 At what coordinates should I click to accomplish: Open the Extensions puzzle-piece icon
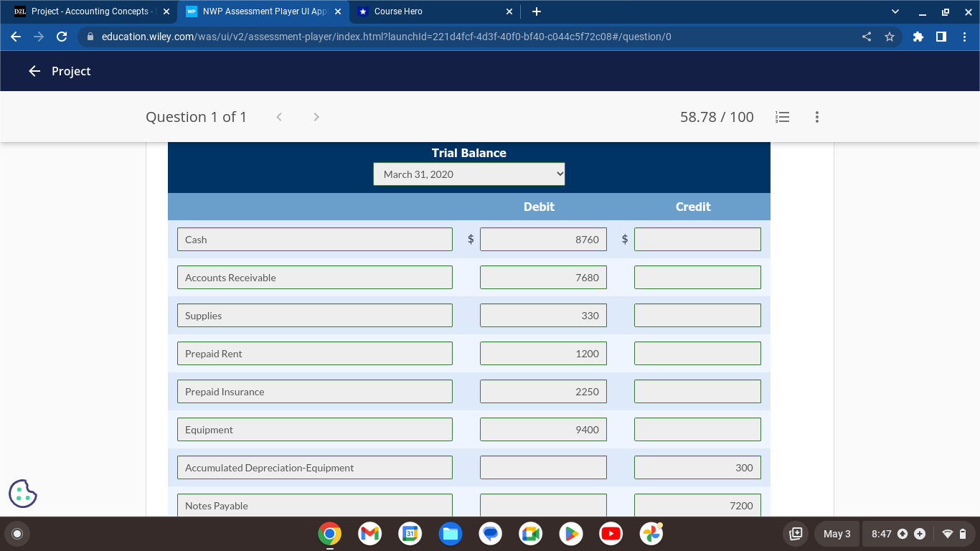click(918, 36)
